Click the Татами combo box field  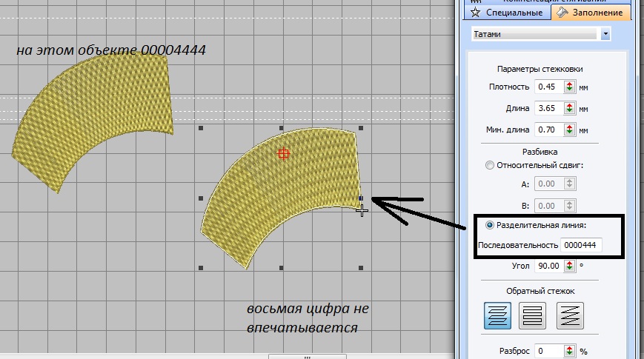(x=534, y=34)
